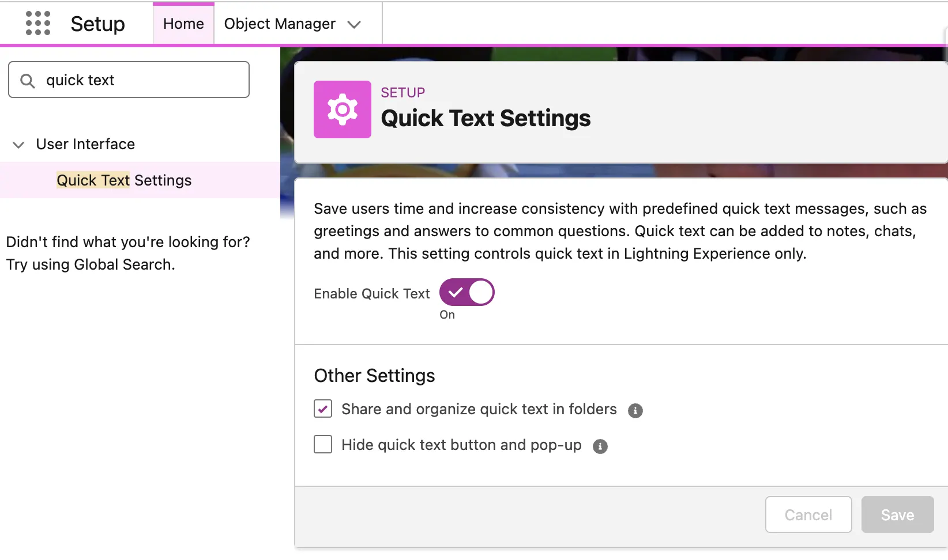Switch to the Home tab
Viewport: 948px width, 560px height.
[x=183, y=24]
